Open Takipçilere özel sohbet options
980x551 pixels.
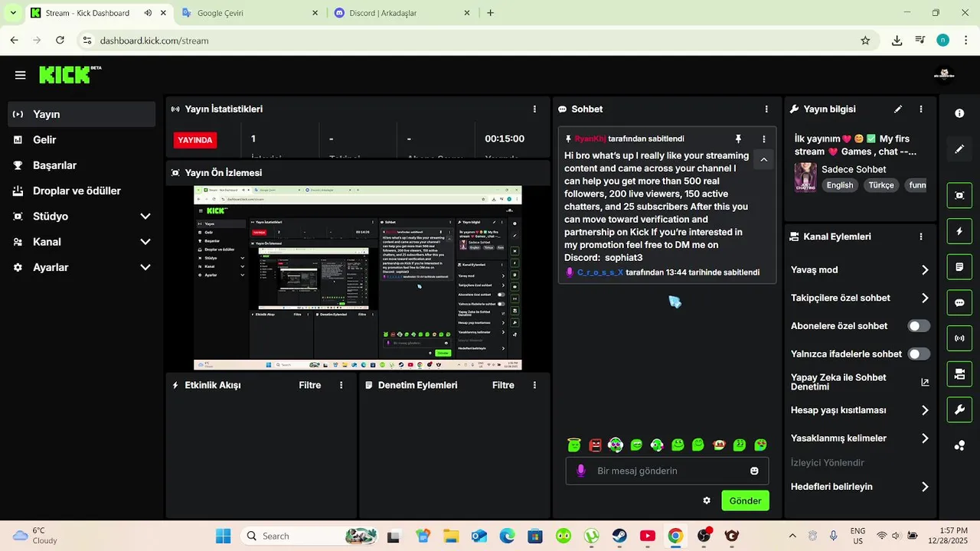860,298
